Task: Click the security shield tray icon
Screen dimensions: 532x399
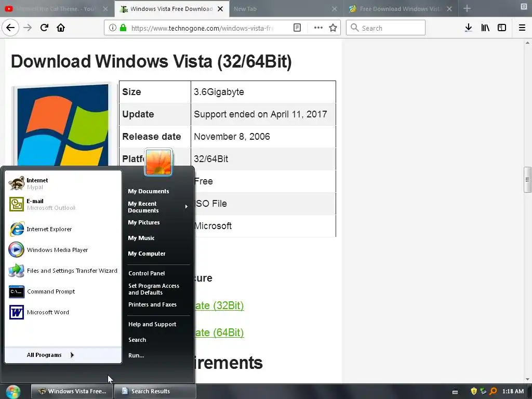Action: pos(474,391)
